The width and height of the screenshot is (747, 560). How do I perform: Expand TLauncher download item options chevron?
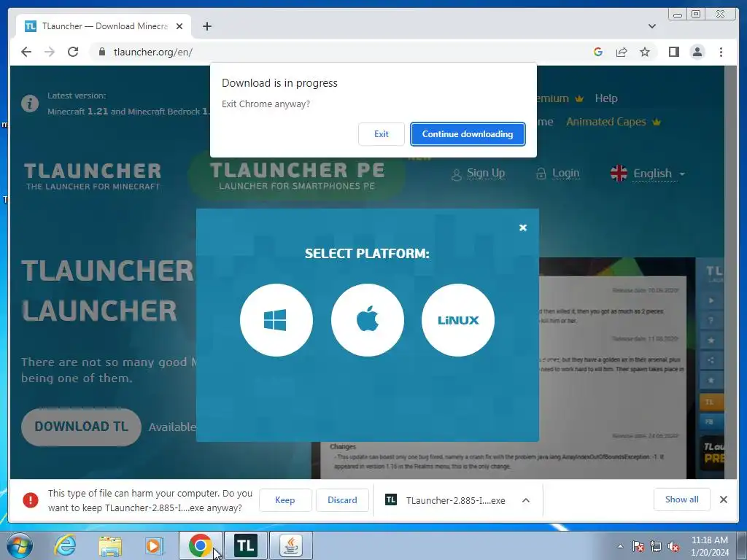point(526,500)
